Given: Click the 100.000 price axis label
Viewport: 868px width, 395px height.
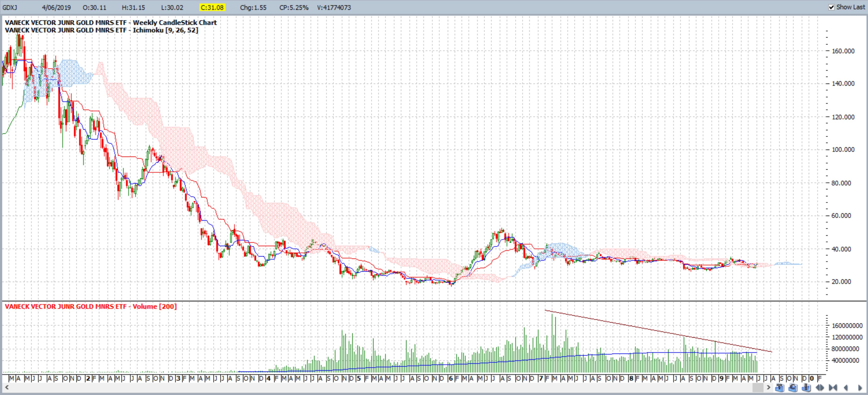Looking at the screenshot, I should point(843,150).
